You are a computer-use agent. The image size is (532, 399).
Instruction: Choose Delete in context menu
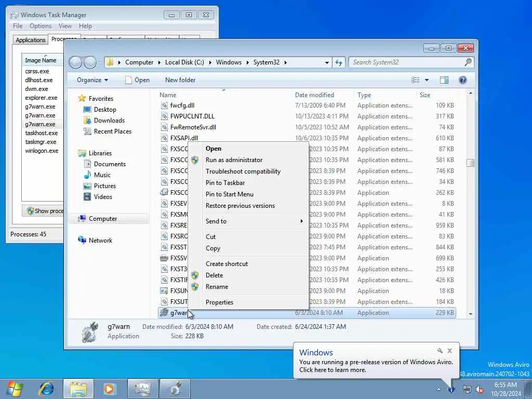pyautogui.click(x=248, y=275)
